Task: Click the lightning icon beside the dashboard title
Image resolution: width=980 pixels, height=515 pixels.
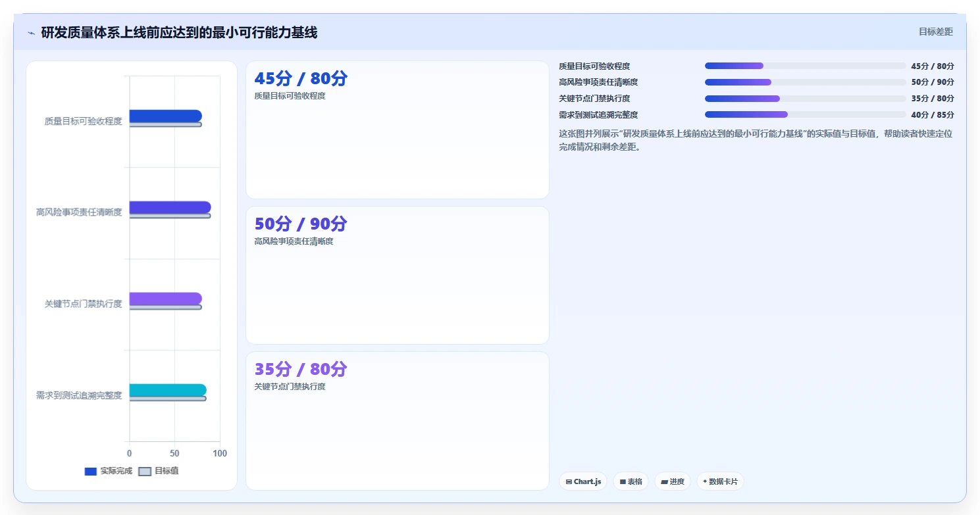Action: click(31, 33)
